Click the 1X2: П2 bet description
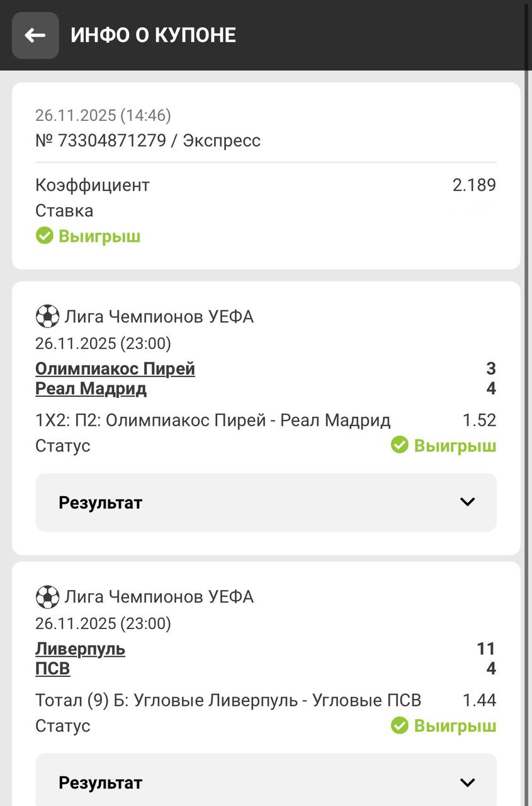This screenshot has height=806, width=532. coord(213,420)
